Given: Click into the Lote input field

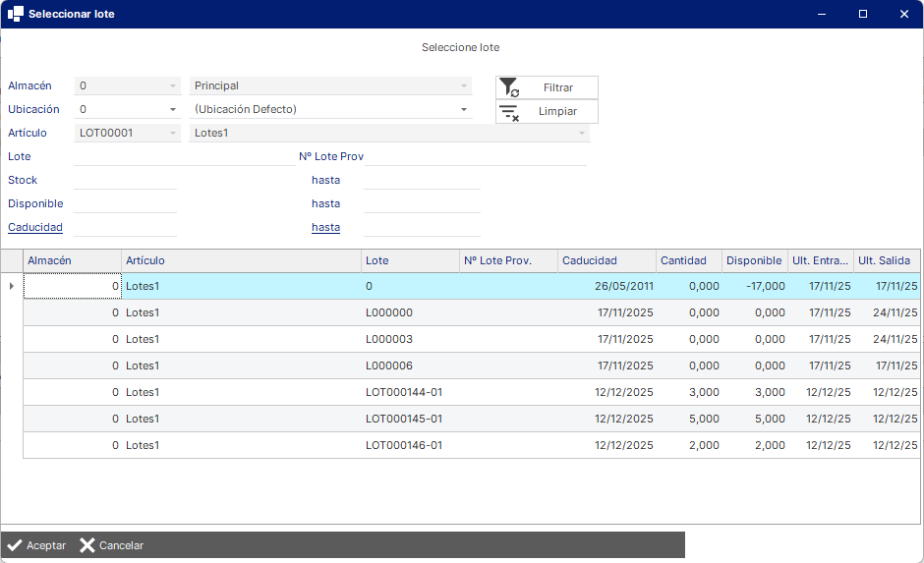Looking at the screenshot, I should click(185, 156).
